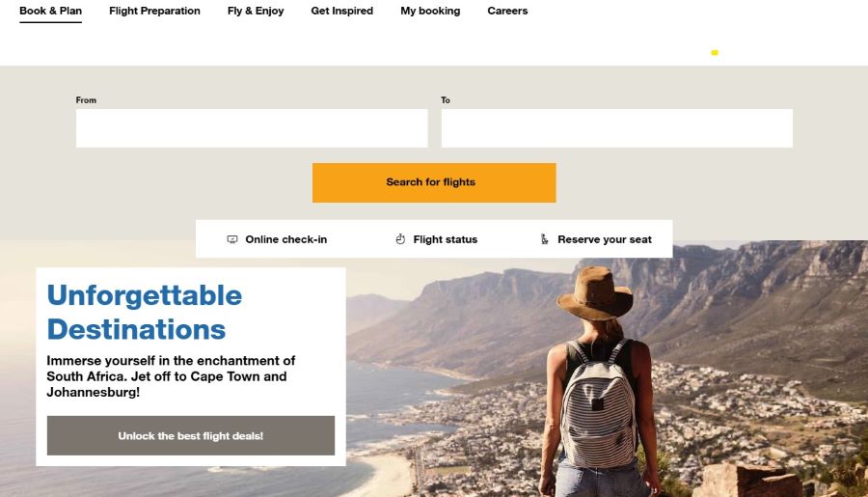Click the seat icon beside Reserve your seat

point(545,239)
